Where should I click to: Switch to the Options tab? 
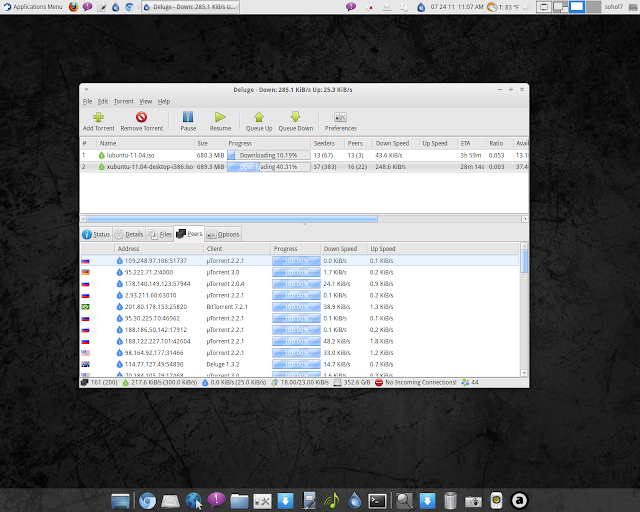tap(223, 234)
